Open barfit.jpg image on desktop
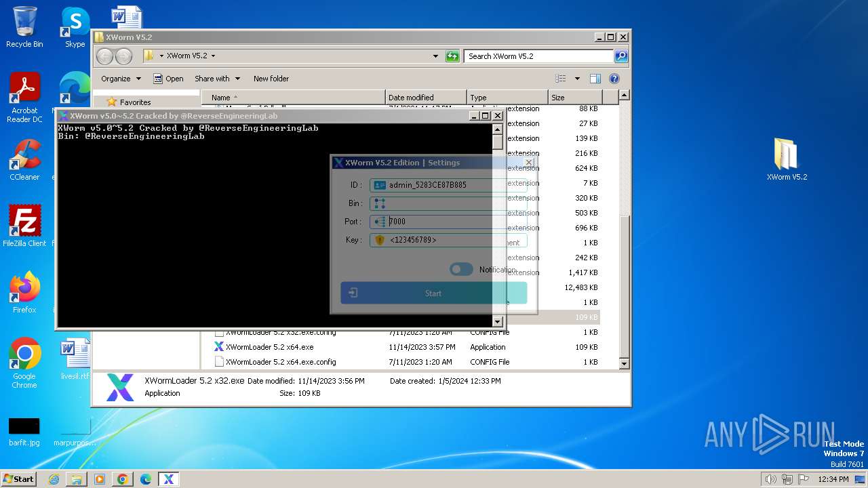The width and height of the screenshot is (868, 488). (24, 431)
